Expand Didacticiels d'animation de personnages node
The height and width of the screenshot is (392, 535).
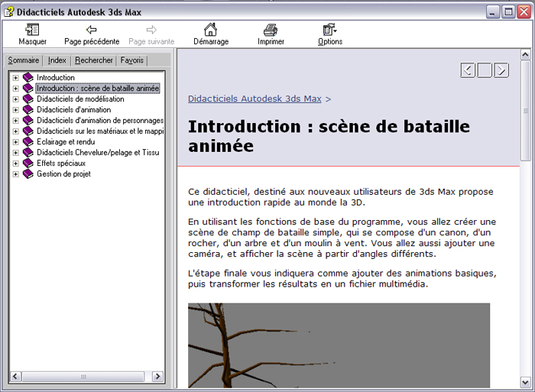pyautogui.click(x=15, y=121)
